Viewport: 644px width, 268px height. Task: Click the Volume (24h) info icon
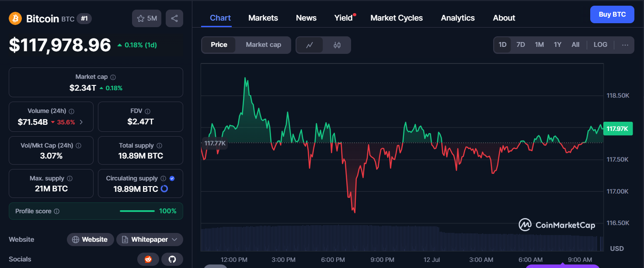pyautogui.click(x=72, y=111)
